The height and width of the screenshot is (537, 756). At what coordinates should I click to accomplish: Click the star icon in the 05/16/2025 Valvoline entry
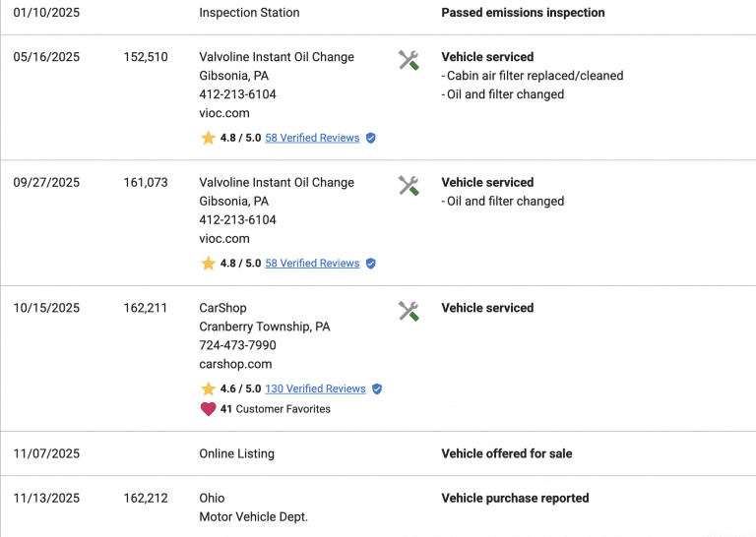click(x=208, y=139)
